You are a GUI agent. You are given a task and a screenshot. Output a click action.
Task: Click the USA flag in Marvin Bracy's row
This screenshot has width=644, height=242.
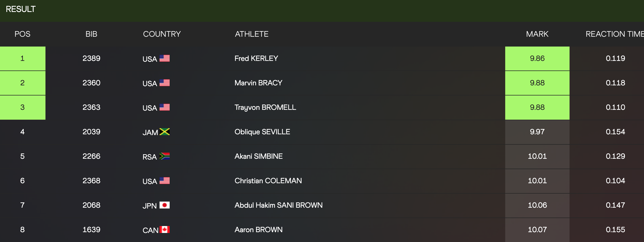coord(165,83)
